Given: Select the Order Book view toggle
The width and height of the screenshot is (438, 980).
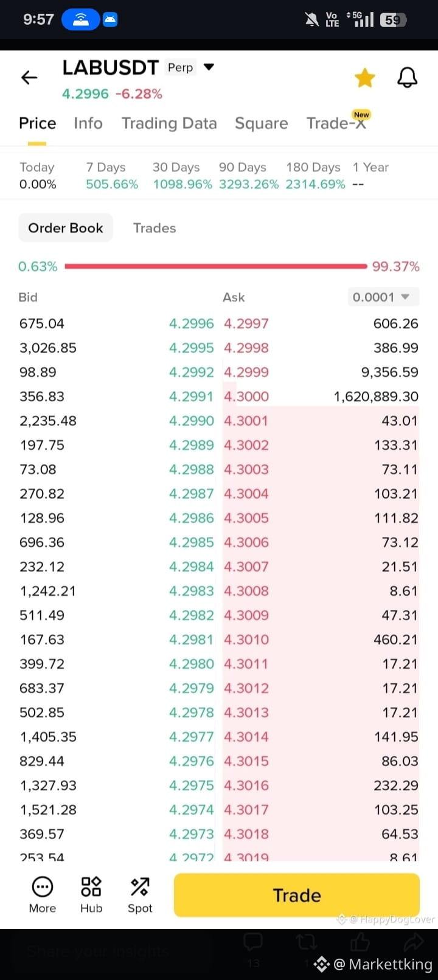Looking at the screenshot, I should [x=66, y=228].
